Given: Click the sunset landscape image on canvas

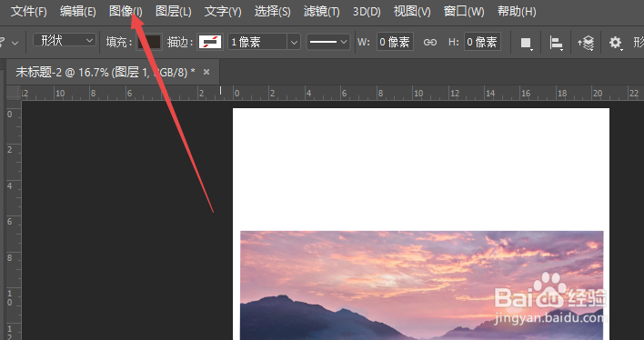Looking at the screenshot, I should click(x=422, y=285).
